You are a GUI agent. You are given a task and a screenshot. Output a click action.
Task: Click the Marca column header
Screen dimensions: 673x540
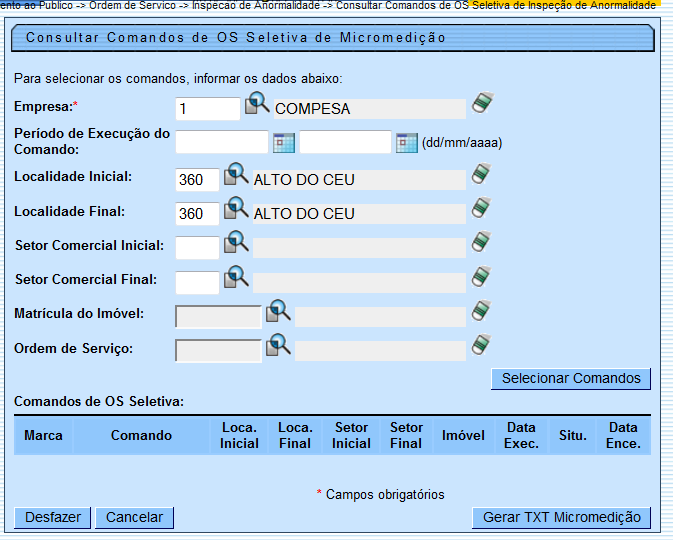pos(43,436)
